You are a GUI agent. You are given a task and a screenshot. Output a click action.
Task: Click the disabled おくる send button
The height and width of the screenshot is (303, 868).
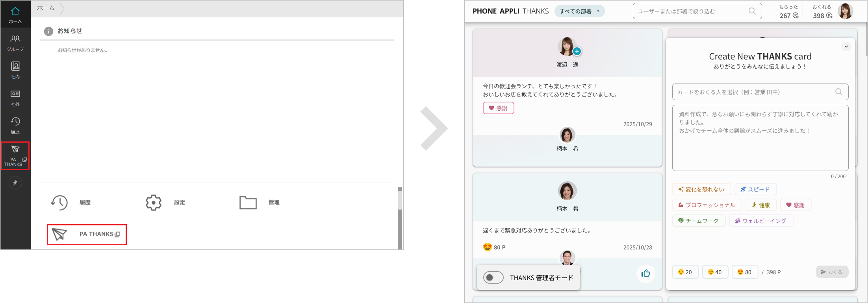[x=831, y=272]
